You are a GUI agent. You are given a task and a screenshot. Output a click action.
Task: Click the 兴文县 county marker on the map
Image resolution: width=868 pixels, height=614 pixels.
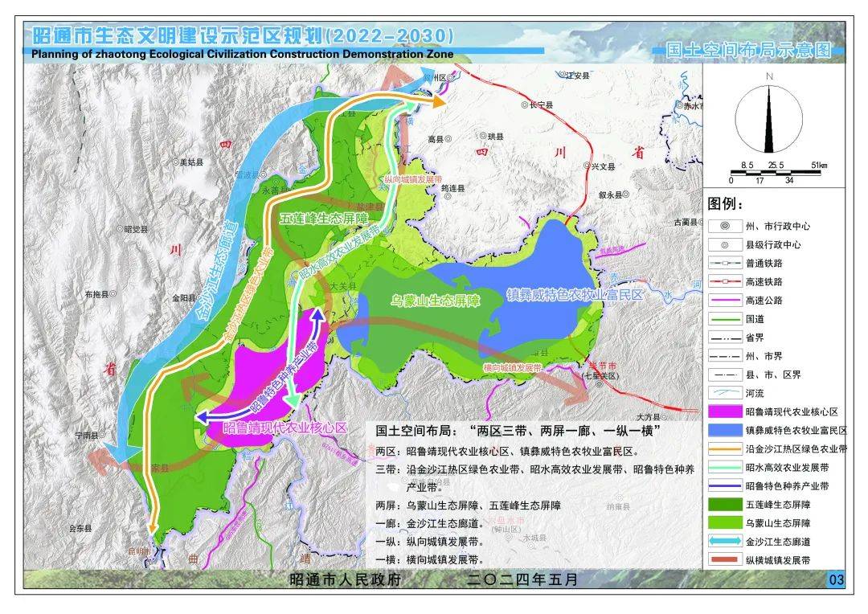click(588, 166)
